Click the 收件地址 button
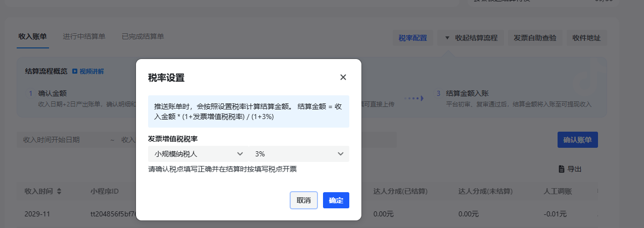The width and height of the screenshot is (644, 228). [586, 38]
